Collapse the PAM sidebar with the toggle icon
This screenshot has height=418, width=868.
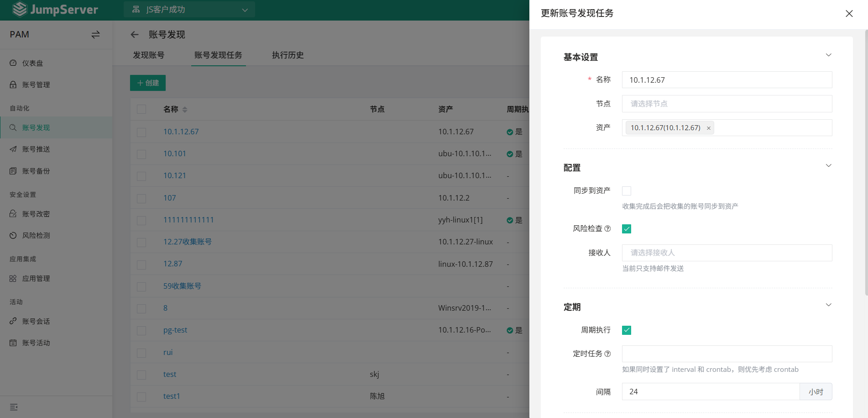tap(95, 34)
